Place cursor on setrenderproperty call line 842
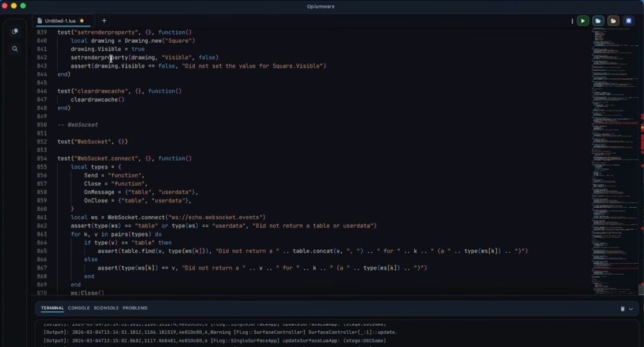The image size is (644, 347). (144, 58)
